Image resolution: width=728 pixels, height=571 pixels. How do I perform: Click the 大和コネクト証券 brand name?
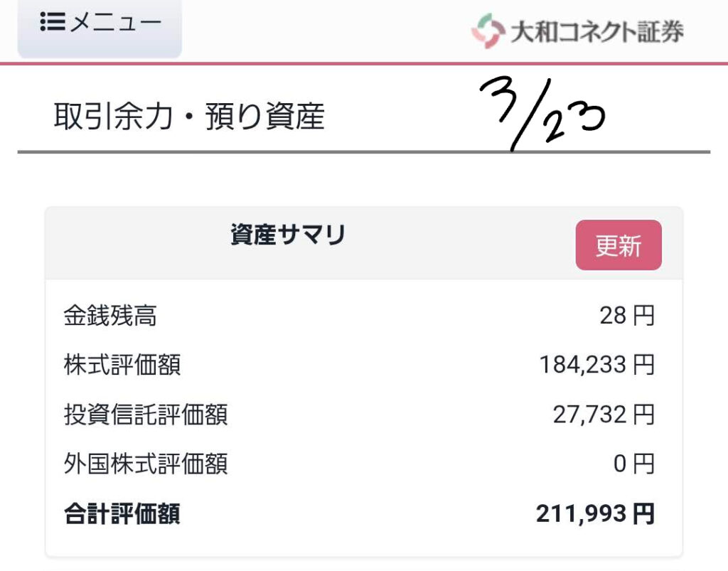(597, 32)
